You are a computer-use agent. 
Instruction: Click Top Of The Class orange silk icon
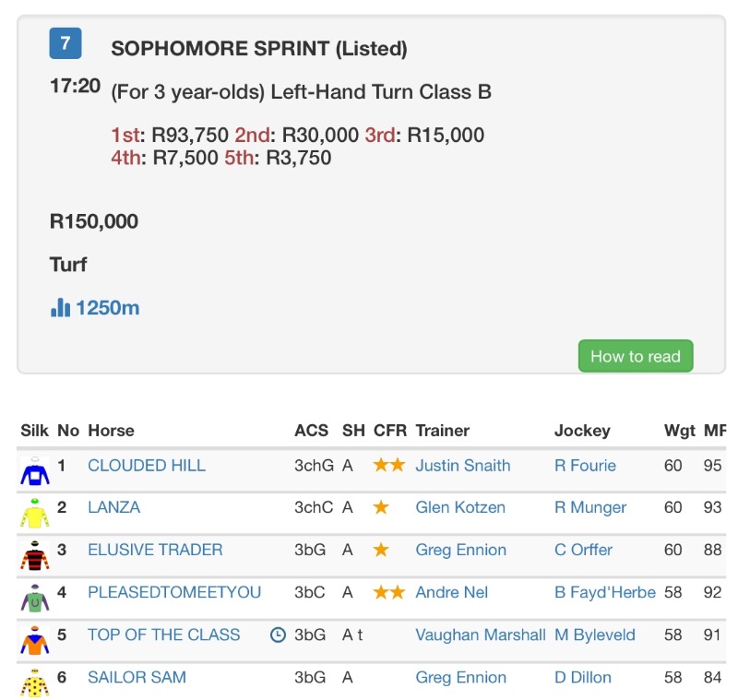coord(35,640)
